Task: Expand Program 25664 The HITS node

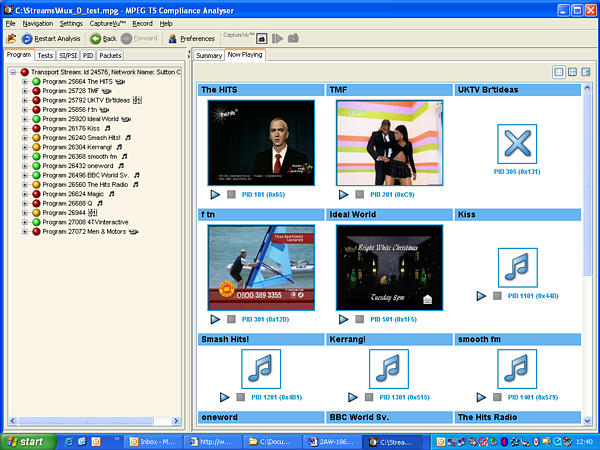Action: coord(24,81)
